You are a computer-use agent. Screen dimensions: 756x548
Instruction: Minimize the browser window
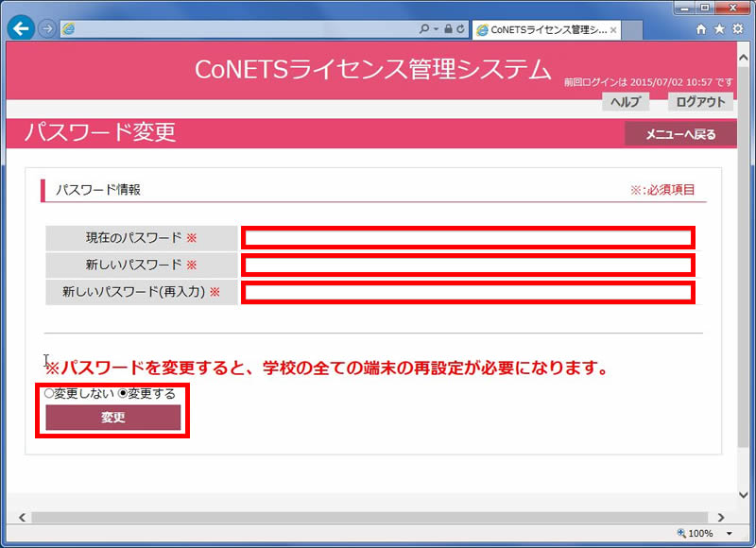684,8
